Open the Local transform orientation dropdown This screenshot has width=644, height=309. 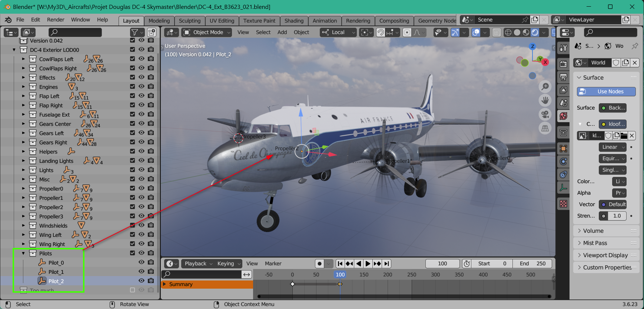tap(338, 32)
